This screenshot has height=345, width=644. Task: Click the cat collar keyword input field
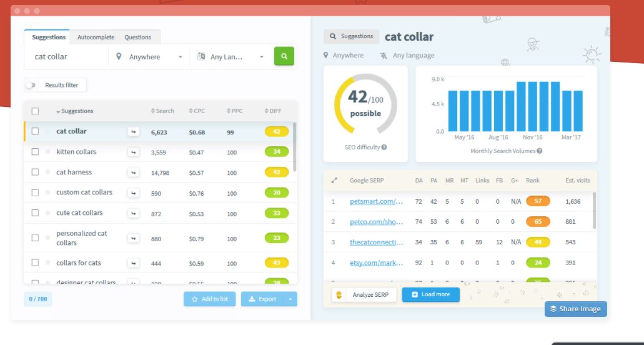click(67, 57)
